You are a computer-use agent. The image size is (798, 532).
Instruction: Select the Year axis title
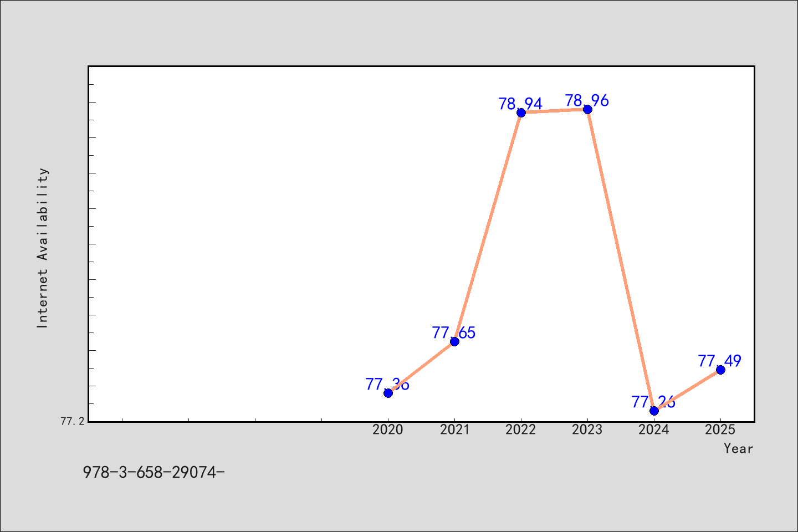click(738, 448)
